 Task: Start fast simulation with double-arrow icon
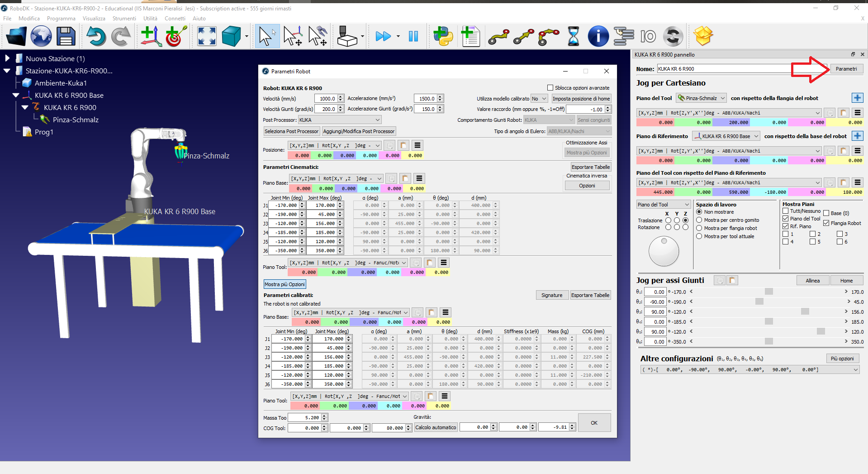pos(383,36)
